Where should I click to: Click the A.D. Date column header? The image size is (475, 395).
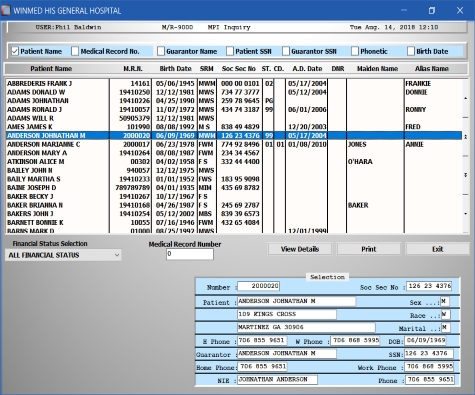coord(307,69)
